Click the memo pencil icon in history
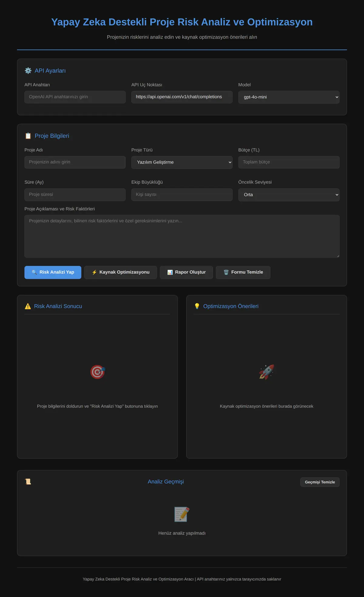364x597 pixels. click(x=182, y=514)
